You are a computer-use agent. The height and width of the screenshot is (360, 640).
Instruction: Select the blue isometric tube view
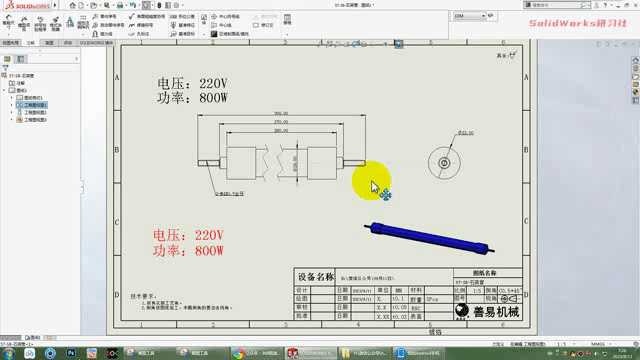coord(429,238)
